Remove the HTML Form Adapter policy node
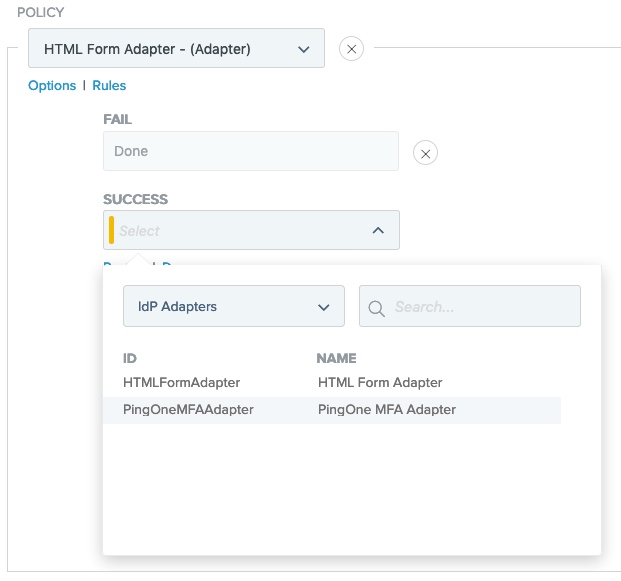The height and width of the screenshot is (581, 621). [351, 48]
